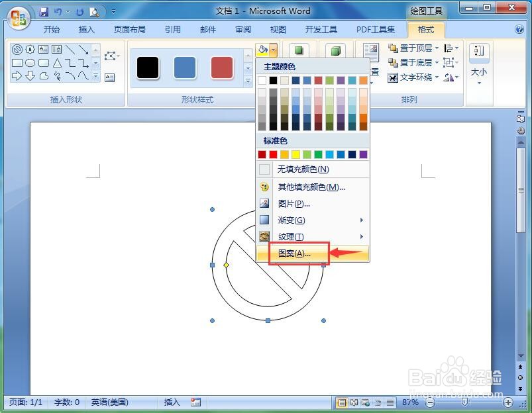Undo last action in quick access toolbar
Image resolution: width=532 pixels, height=413 pixels.
point(58,12)
